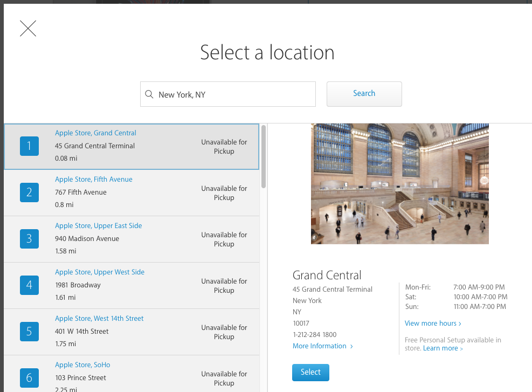The width and height of the screenshot is (532, 392).
Task: Click address 401 W 14th Street
Action: click(x=82, y=331)
